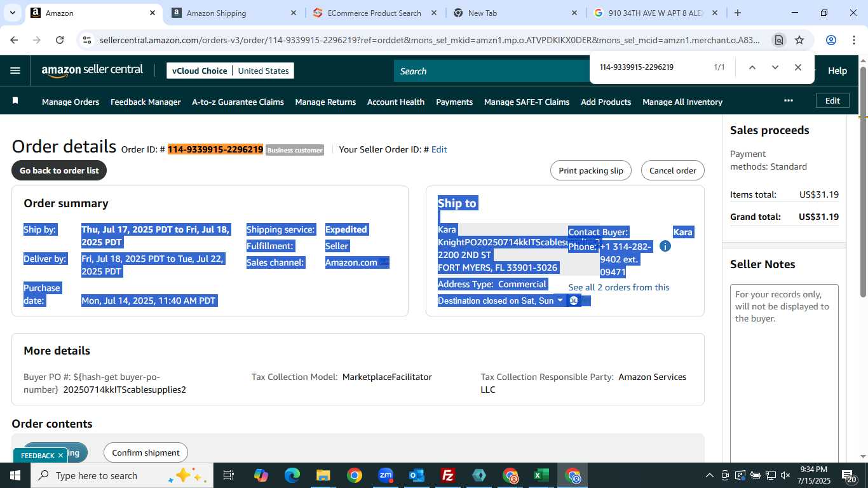Click the Confirm shipment button
Screen dimensions: 868x488
click(146, 452)
